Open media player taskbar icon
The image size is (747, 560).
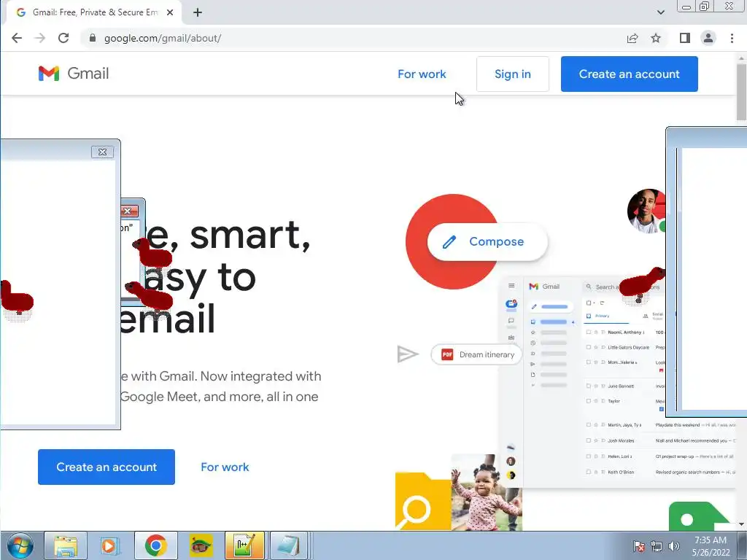pos(109,545)
